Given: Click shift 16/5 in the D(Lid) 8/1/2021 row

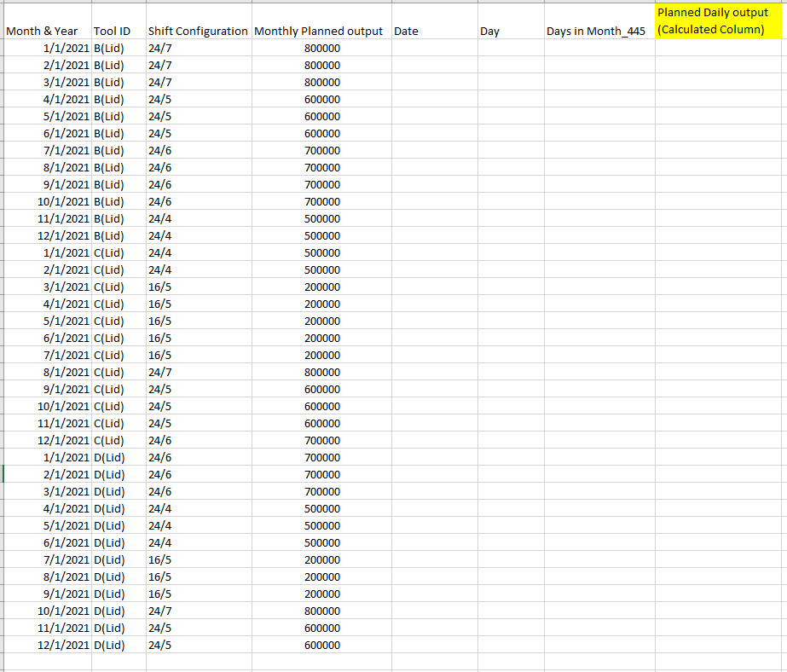Looking at the screenshot, I should (x=200, y=577).
